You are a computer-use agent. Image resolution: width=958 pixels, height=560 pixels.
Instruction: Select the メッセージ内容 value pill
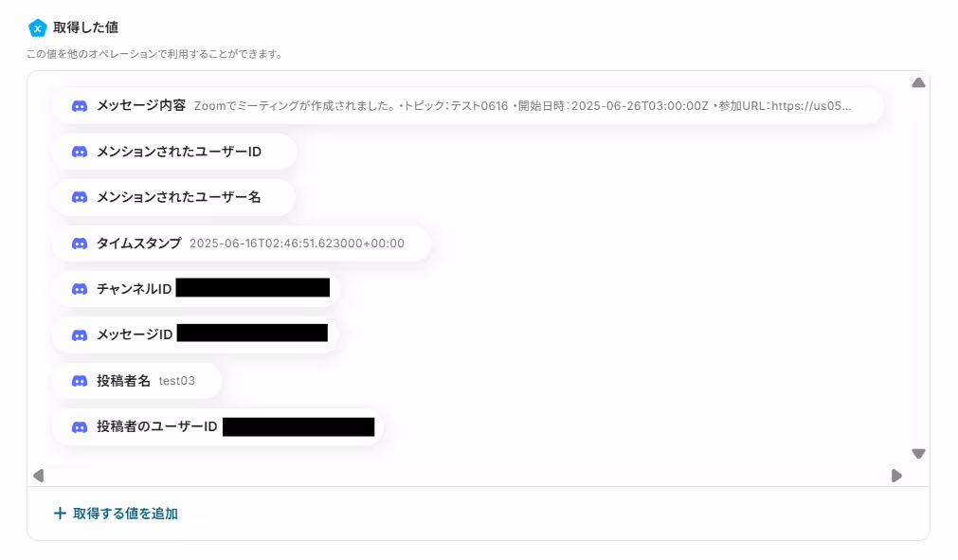[x=467, y=105]
